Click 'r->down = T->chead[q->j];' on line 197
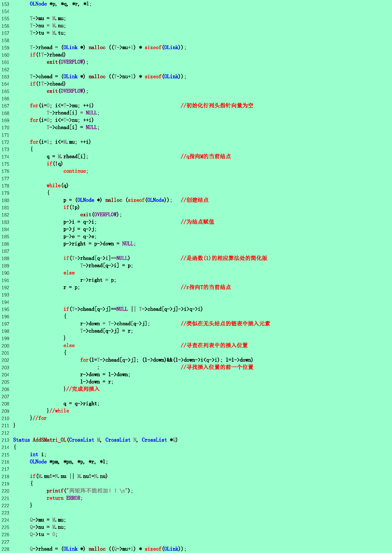Viewport: 392px width, 553px height. pos(115,324)
